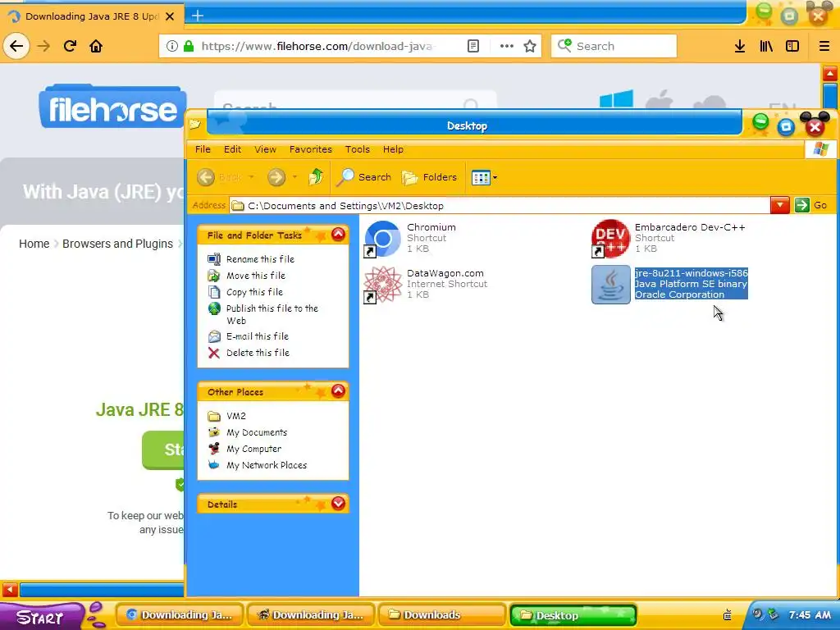Open Firefox hamburger menu
This screenshot has height=630, width=840.
(x=824, y=46)
